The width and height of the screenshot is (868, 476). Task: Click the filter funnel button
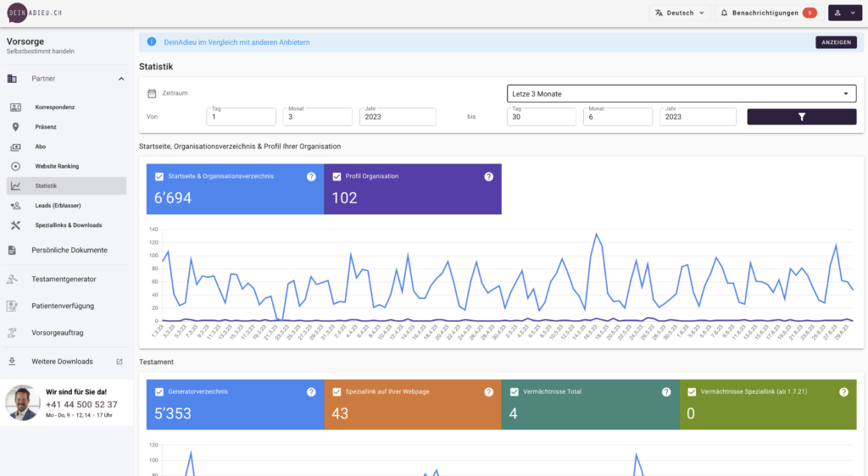pos(801,117)
